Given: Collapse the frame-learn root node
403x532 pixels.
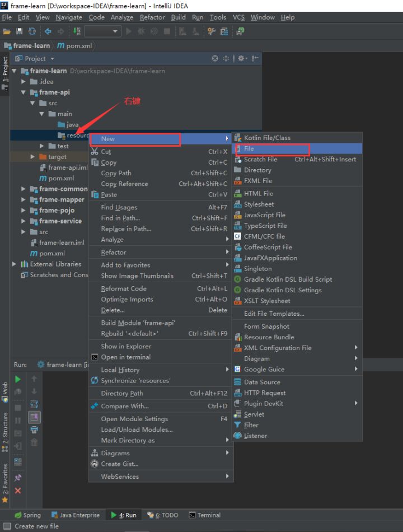Looking at the screenshot, I should 14,71.
